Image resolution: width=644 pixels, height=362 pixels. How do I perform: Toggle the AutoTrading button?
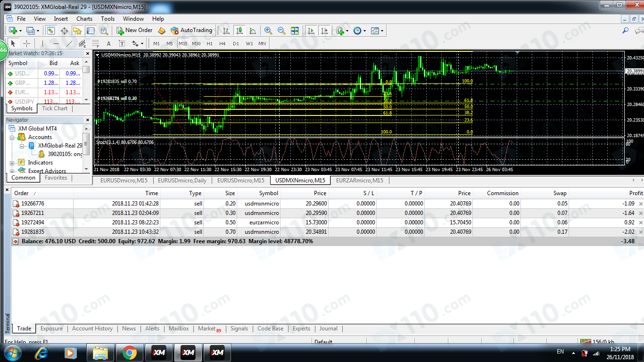tap(191, 30)
